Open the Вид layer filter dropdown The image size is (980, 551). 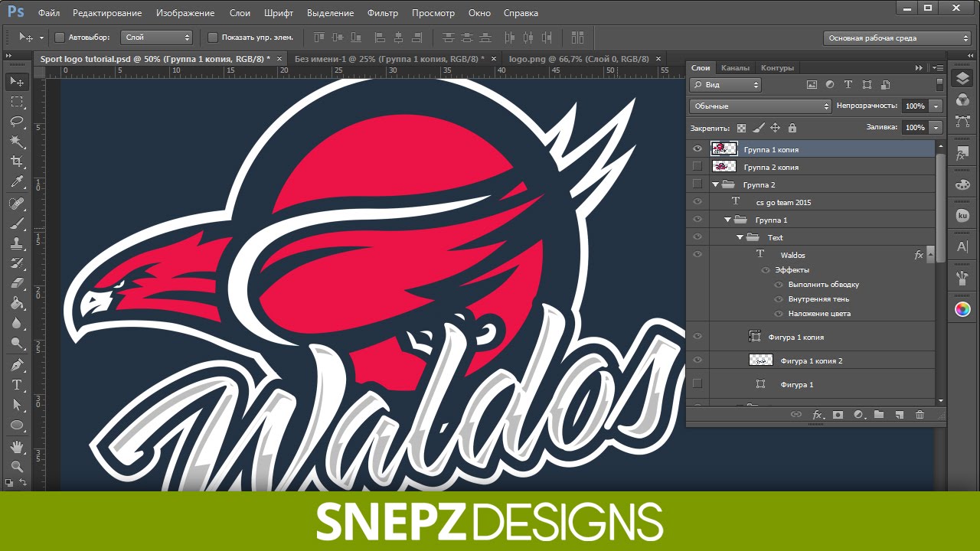click(725, 85)
